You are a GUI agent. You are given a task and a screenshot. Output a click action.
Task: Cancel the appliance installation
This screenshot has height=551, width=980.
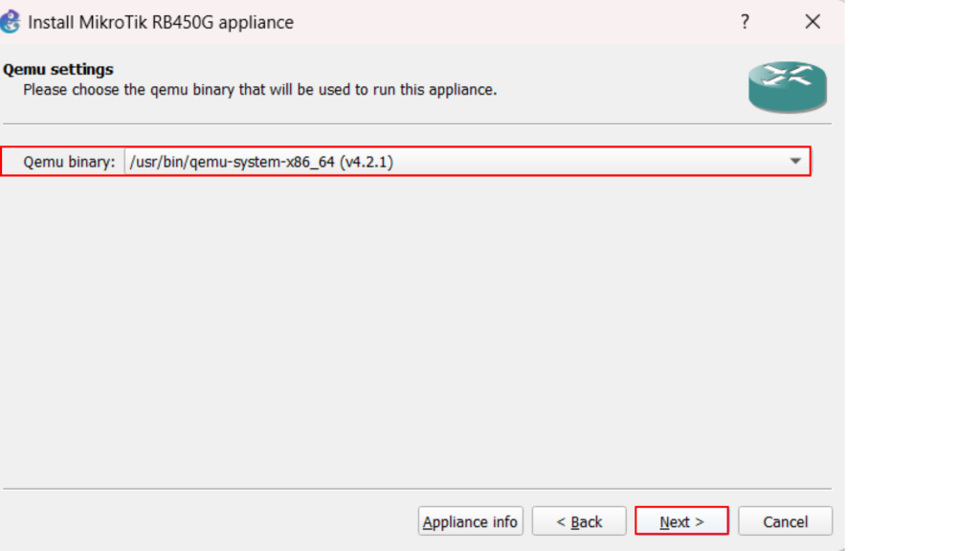(x=785, y=521)
